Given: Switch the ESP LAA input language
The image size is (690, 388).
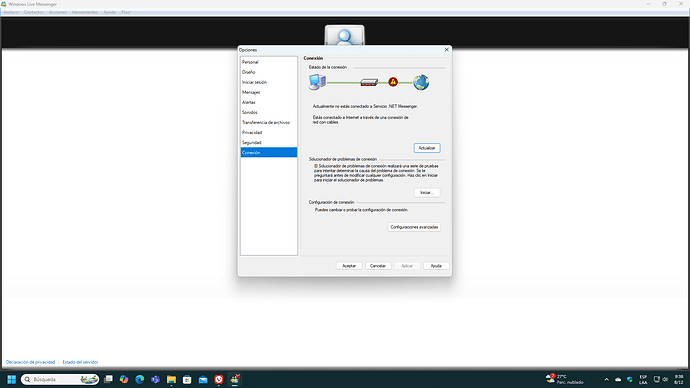Looking at the screenshot, I should 643,379.
